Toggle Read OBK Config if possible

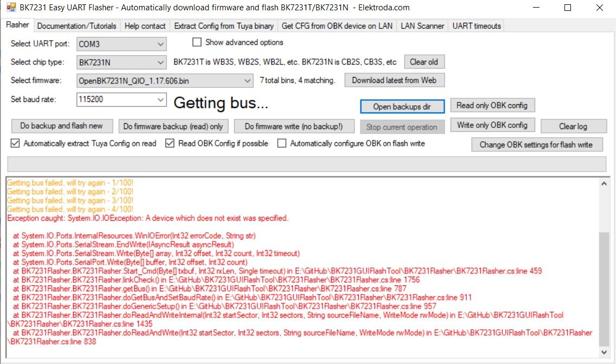(170, 143)
